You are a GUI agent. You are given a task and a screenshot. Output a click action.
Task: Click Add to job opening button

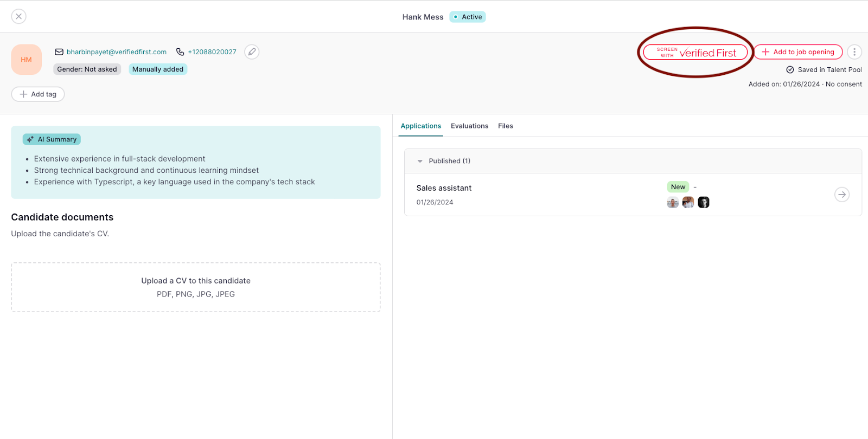798,52
